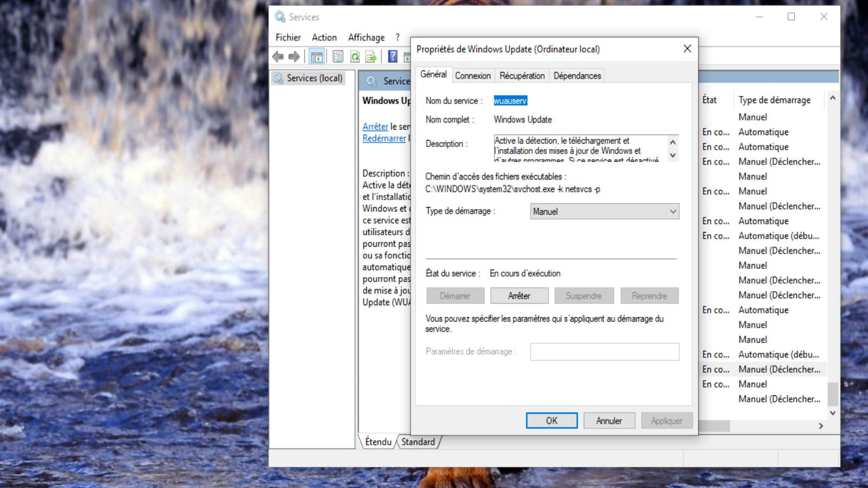Close the Windows Update properties dialog
The height and width of the screenshot is (488, 868).
(687, 49)
